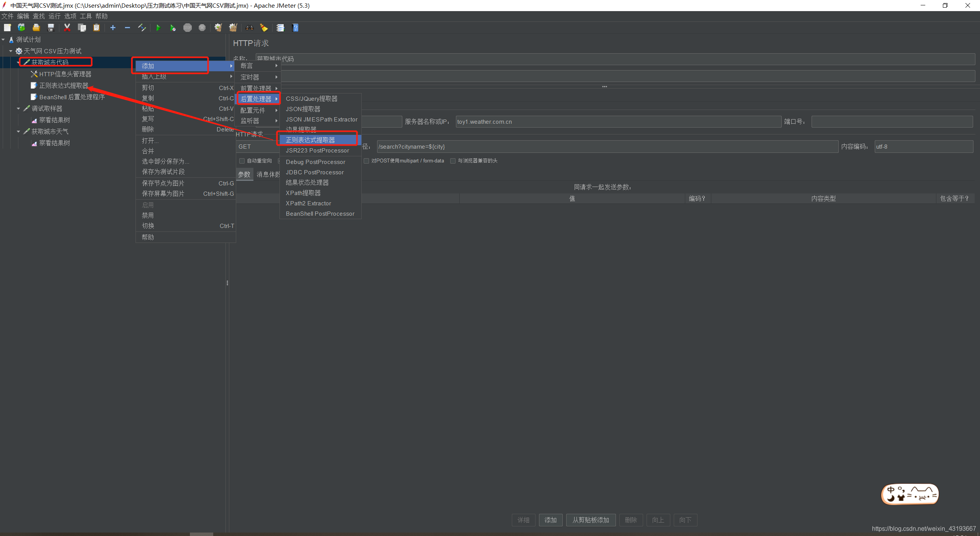Choose JSON提取器 from post-processor submenu
Viewport: 980px width, 536px height.
tap(303, 109)
